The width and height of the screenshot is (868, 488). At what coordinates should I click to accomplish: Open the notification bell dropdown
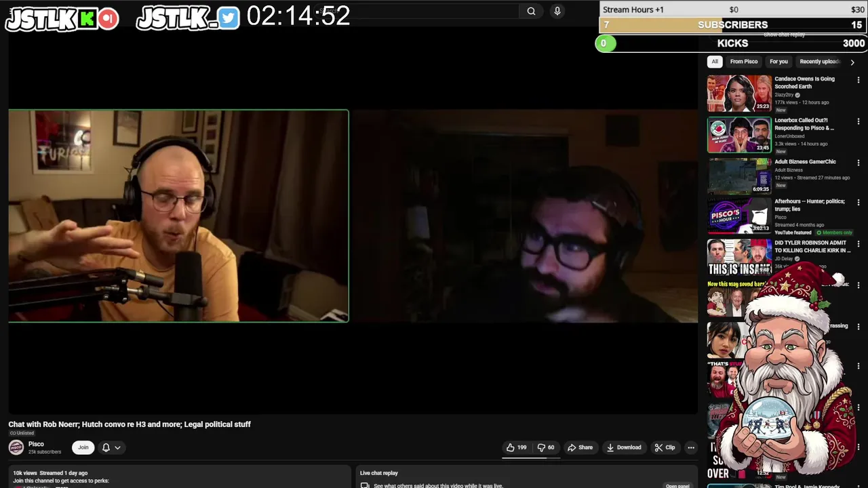coord(111,447)
